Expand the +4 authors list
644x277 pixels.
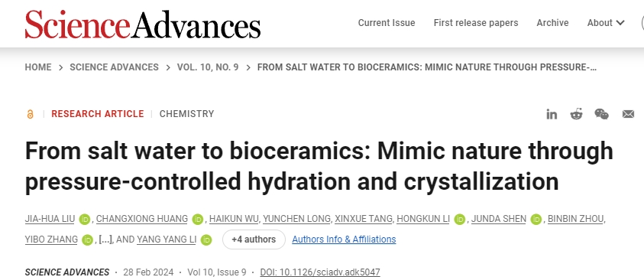(x=254, y=240)
